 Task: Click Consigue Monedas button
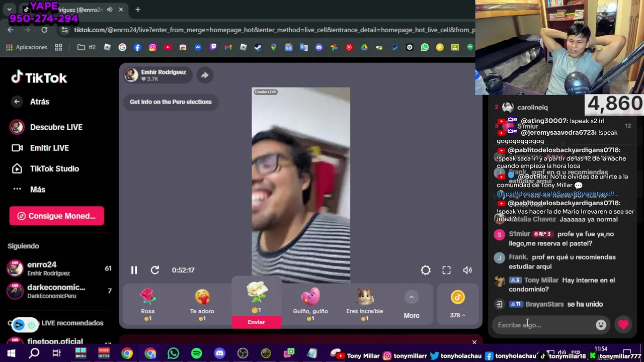click(x=56, y=216)
